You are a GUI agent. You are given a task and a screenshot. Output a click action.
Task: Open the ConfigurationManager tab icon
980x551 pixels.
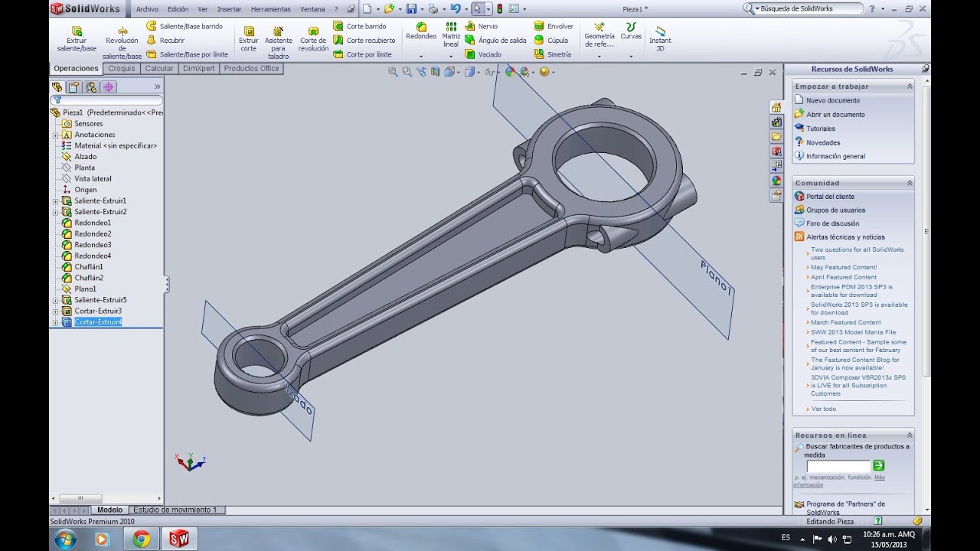point(92,87)
